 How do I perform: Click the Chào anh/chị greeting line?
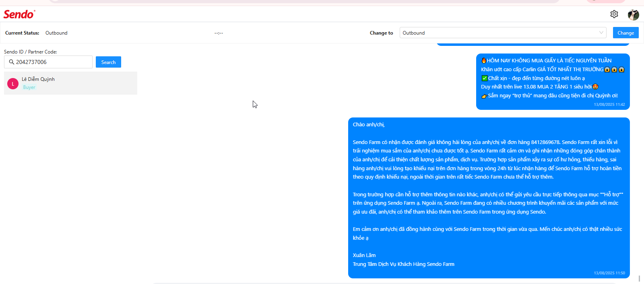pyautogui.click(x=369, y=125)
